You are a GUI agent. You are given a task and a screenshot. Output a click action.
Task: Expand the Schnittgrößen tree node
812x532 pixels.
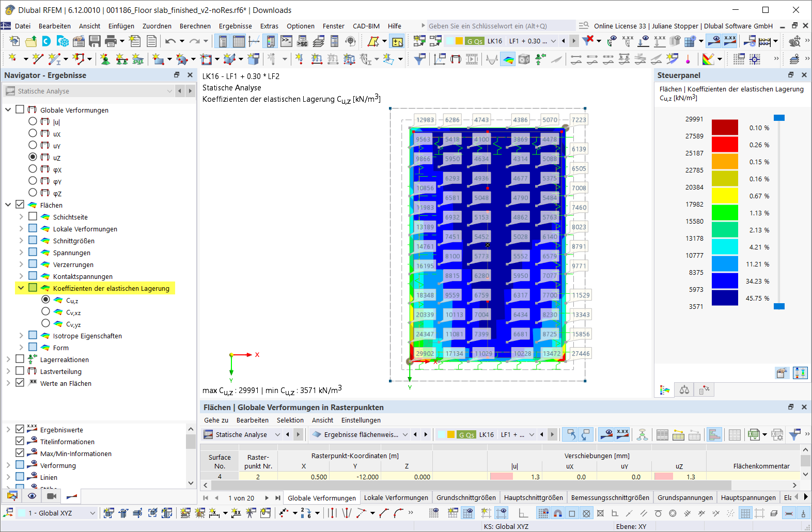click(x=21, y=241)
